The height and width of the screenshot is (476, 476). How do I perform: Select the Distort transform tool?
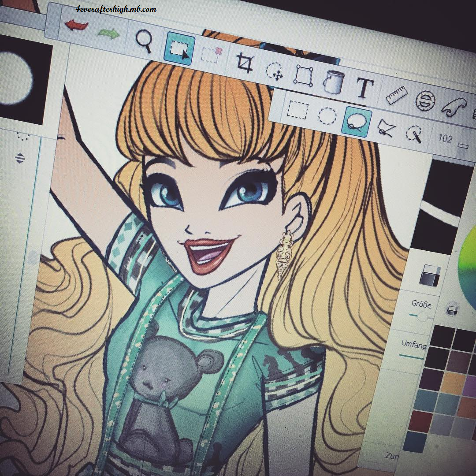coord(303,75)
